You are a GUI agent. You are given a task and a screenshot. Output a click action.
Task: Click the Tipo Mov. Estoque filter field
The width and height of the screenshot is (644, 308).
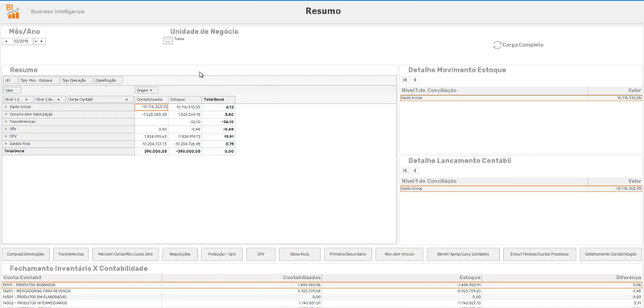pyautogui.click(x=39, y=80)
